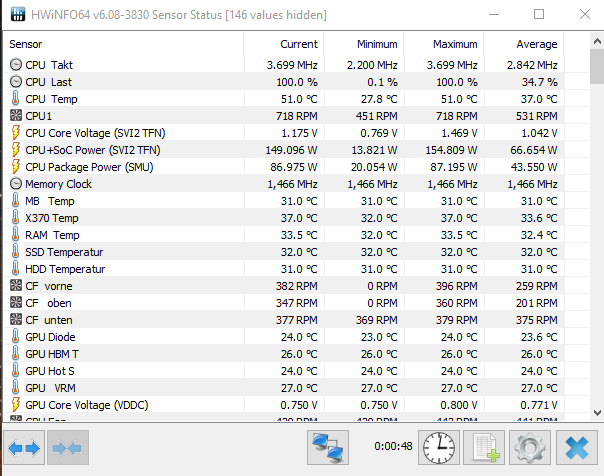
Task: Open sensor settings gear button
Action: (x=530, y=448)
